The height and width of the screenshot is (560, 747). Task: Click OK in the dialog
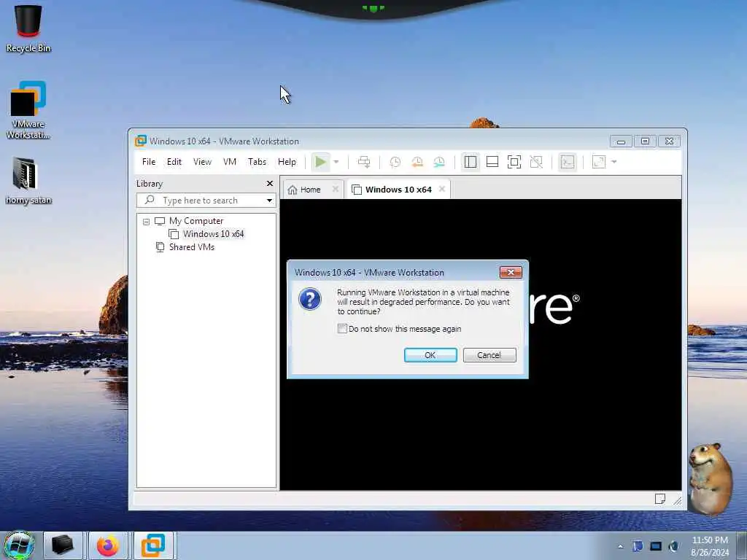click(430, 355)
